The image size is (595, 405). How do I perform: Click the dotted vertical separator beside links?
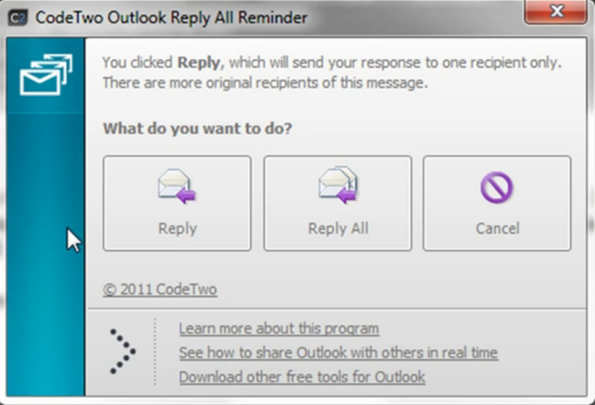[x=155, y=352]
